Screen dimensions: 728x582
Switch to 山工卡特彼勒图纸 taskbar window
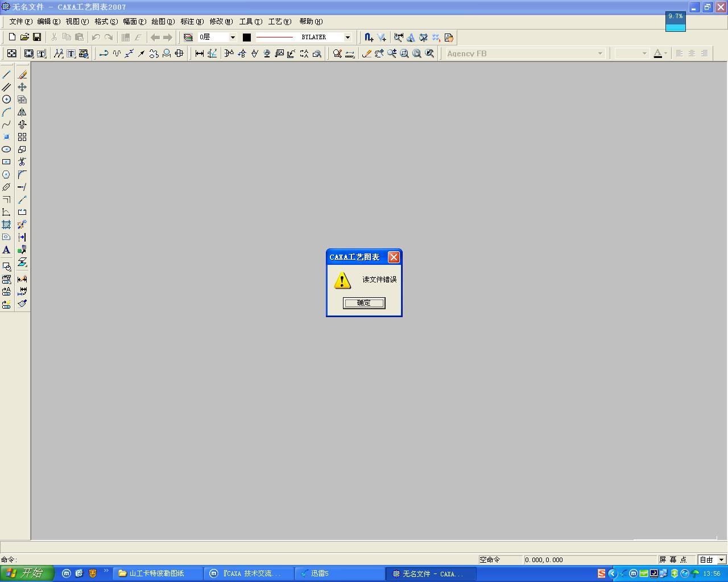(x=158, y=573)
